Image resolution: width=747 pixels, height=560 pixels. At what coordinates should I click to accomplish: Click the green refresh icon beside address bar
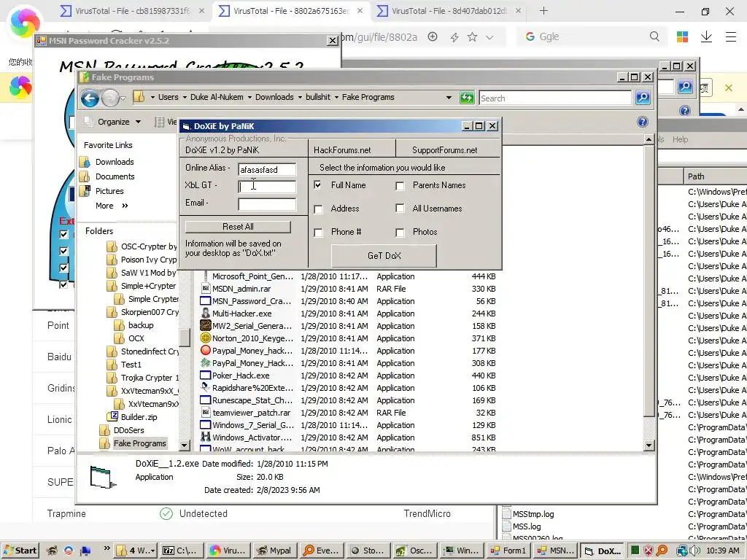[467, 98]
